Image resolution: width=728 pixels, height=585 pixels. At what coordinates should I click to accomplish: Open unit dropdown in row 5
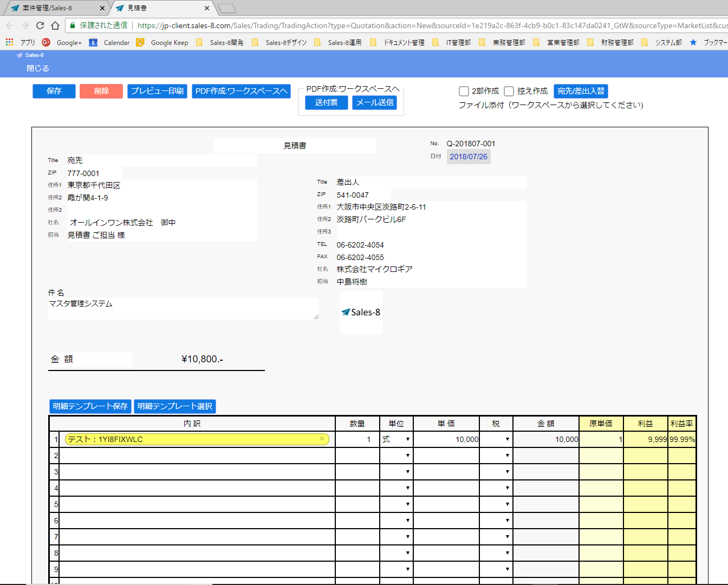[x=396, y=504]
